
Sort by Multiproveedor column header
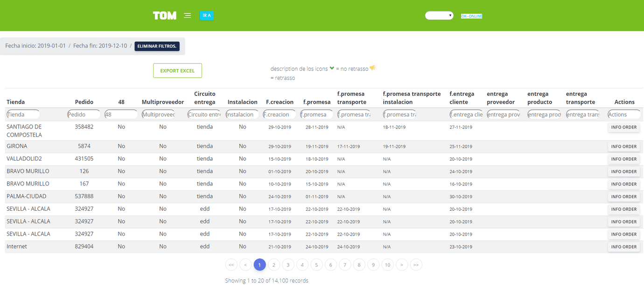pos(163,102)
